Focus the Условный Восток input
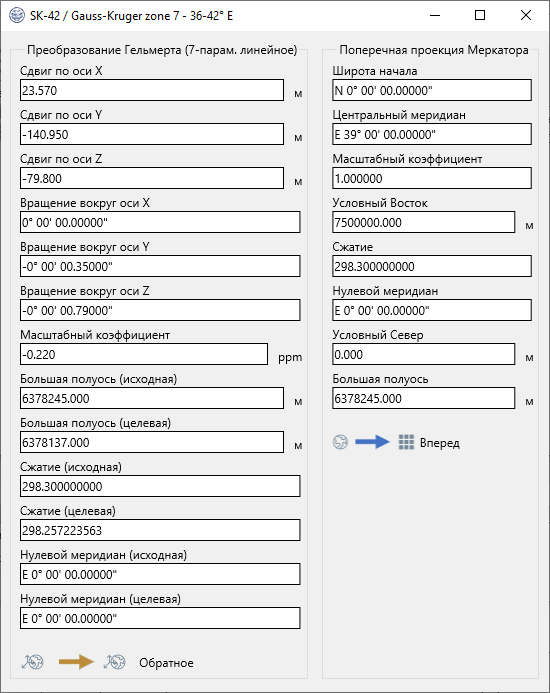The width and height of the screenshot is (550, 693). (x=424, y=222)
